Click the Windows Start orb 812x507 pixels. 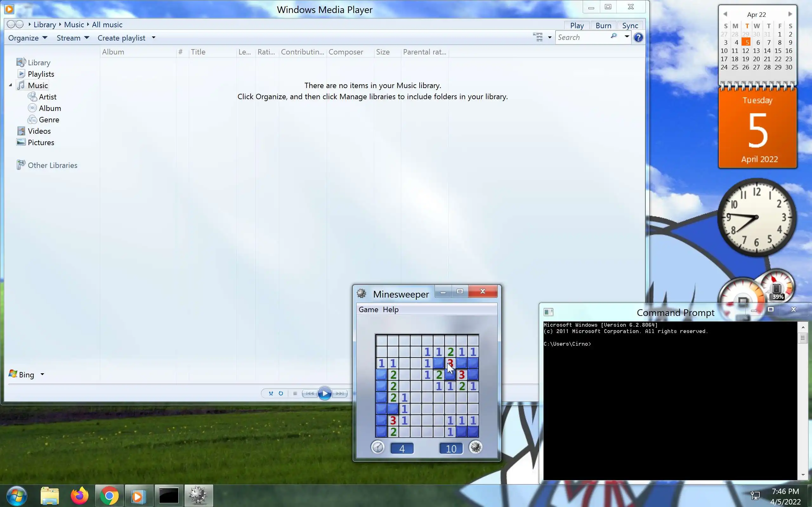17,495
